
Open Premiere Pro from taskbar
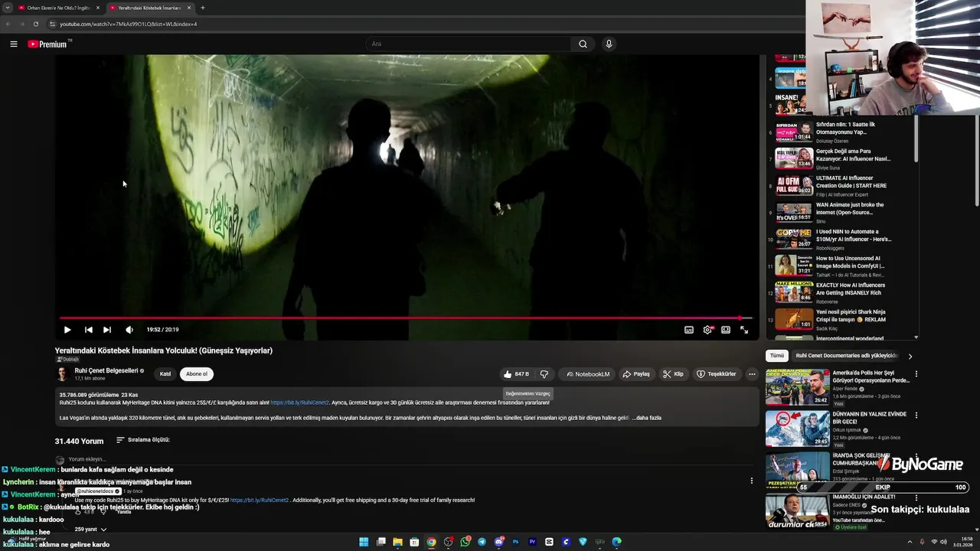532,542
